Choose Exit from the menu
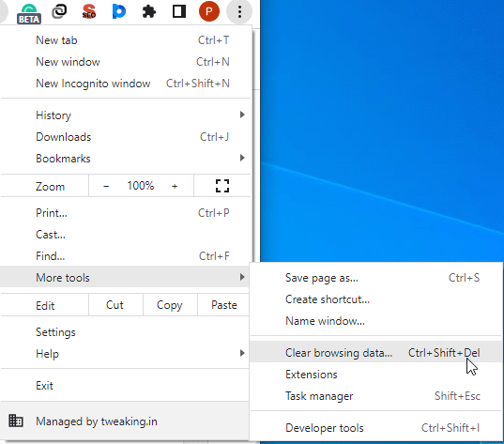The height and width of the screenshot is (444, 504). point(126,386)
